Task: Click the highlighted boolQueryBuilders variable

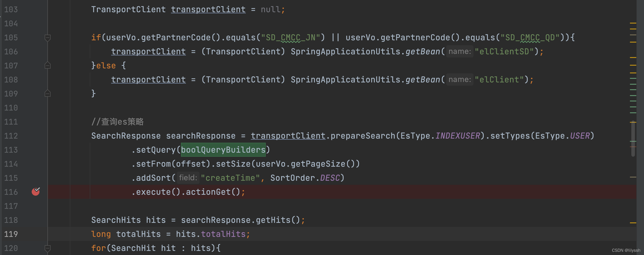Action: point(223,150)
